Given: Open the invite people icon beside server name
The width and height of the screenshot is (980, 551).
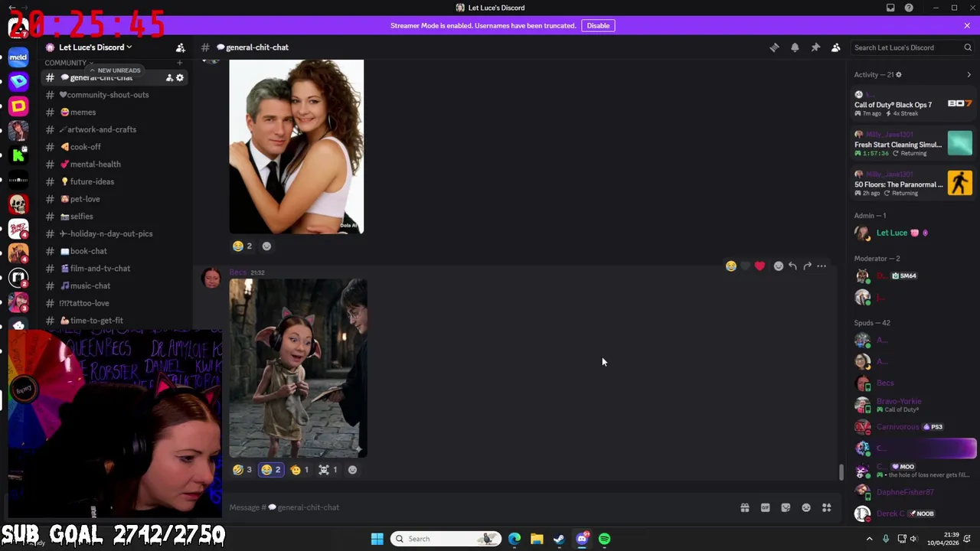Looking at the screenshot, I should point(181,47).
